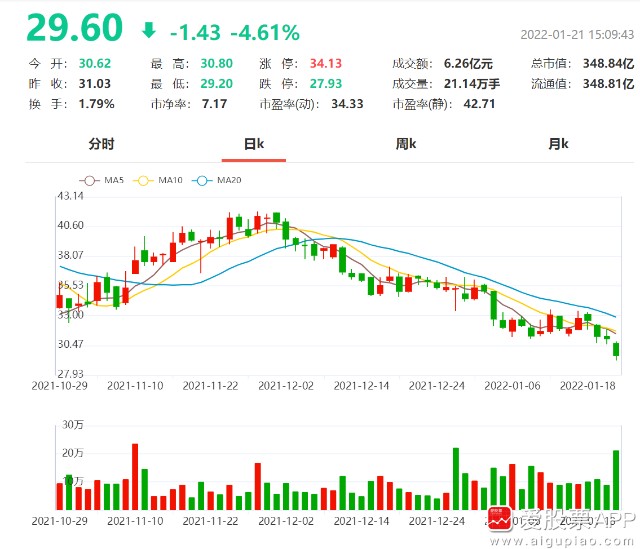Toggle the MA5 moving average legend
Viewport: 640px width, 549px height.
[108, 180]
